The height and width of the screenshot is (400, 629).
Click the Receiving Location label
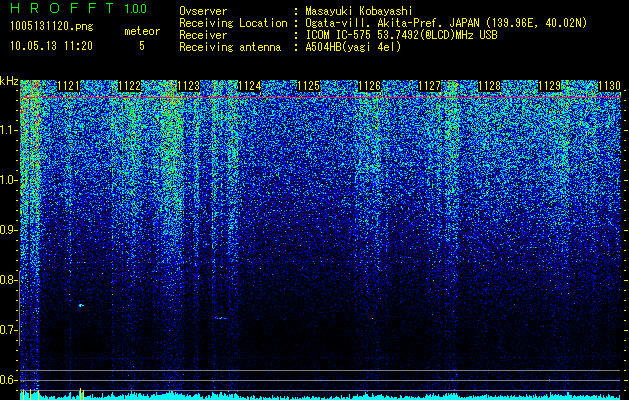(233, 23)
